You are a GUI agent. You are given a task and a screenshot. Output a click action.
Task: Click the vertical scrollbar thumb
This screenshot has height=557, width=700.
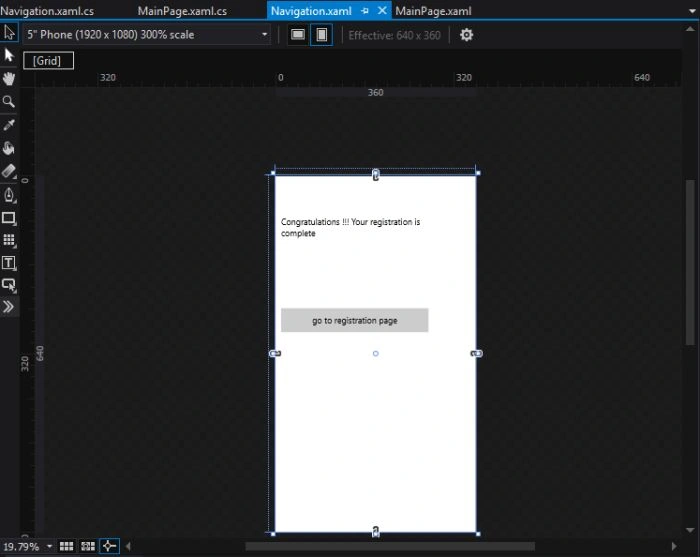pos(690,262)
